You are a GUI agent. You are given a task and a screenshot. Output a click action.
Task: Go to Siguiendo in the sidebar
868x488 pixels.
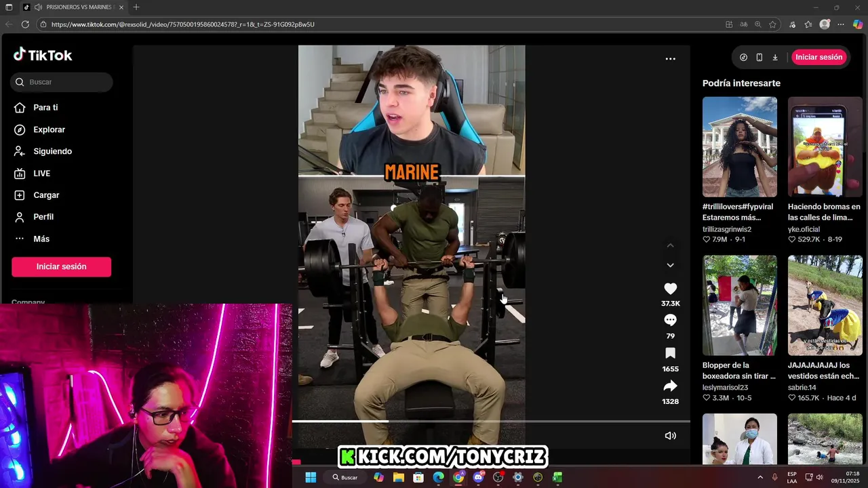52,151
